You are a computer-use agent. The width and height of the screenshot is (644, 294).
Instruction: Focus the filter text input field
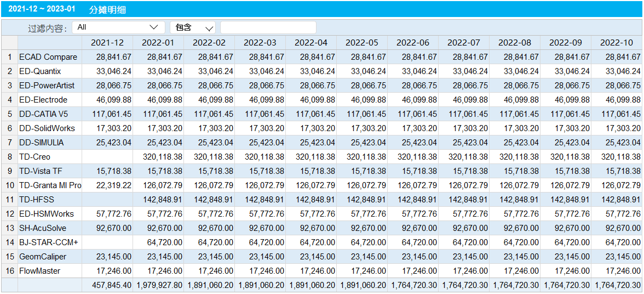click(268, 27)
